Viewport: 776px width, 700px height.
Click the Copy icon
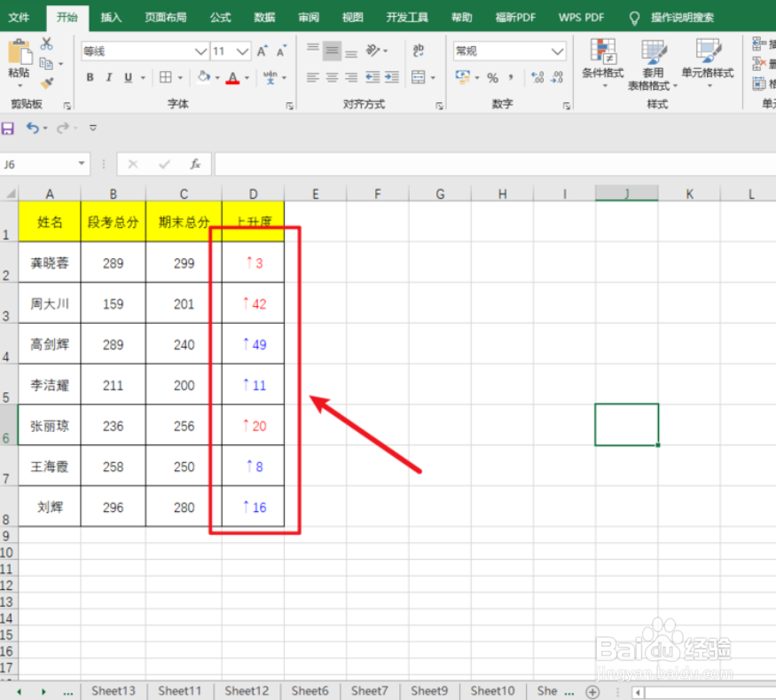(46, 63)
